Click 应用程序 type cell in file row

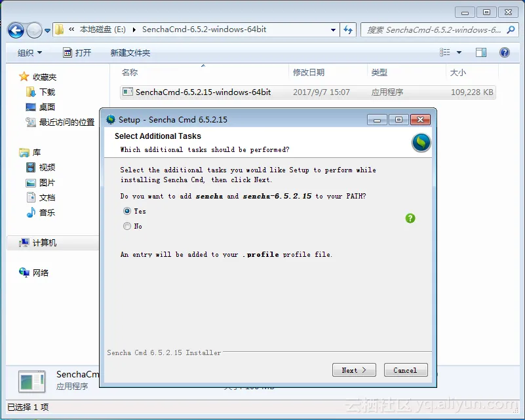click(387, 92)
